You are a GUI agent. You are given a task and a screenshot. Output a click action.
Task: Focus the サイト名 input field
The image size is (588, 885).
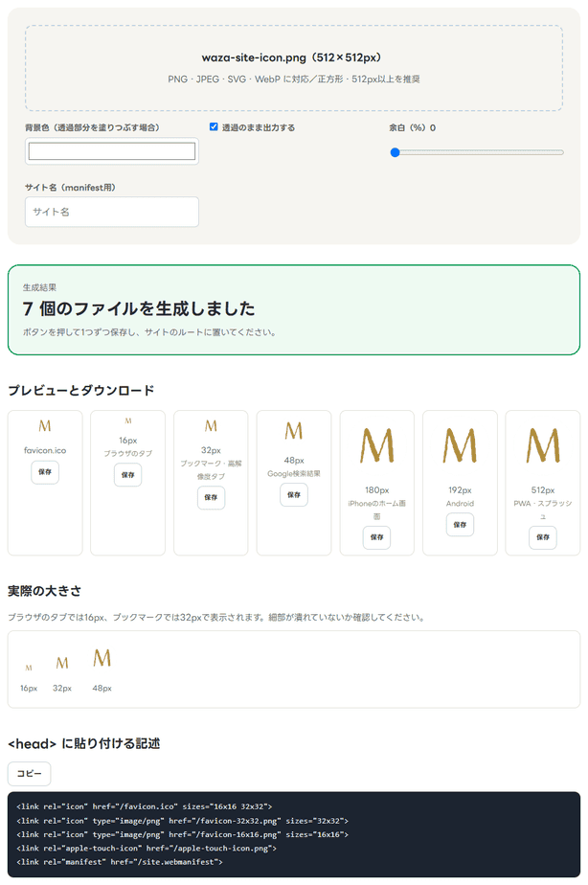point(112,212)
